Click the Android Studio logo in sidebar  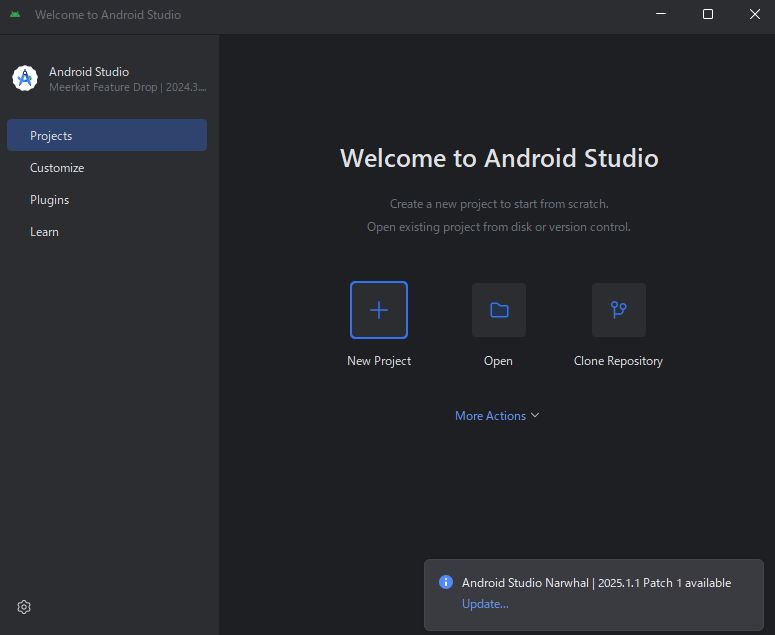click(x=25, y=78)
